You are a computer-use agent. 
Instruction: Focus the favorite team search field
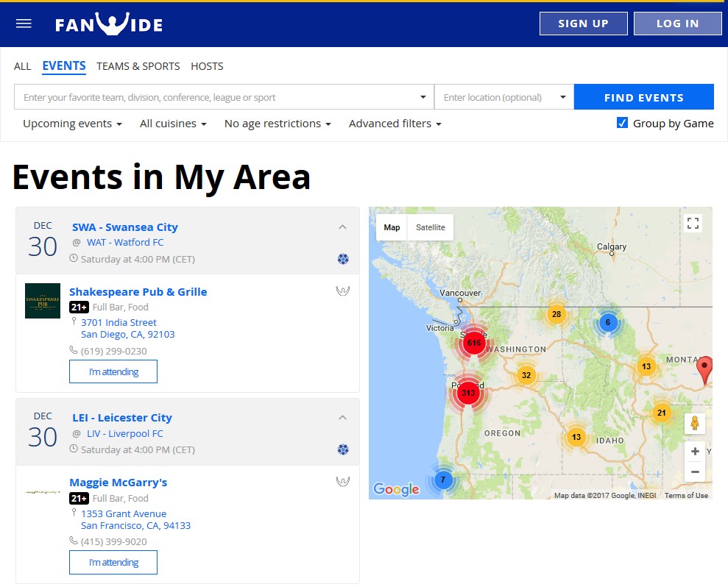click(x=224, y=97)
